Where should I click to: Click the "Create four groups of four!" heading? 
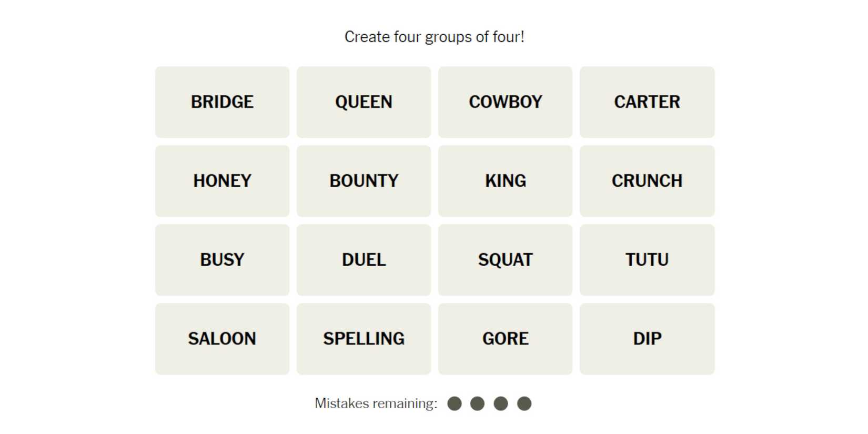pos(434,37)
